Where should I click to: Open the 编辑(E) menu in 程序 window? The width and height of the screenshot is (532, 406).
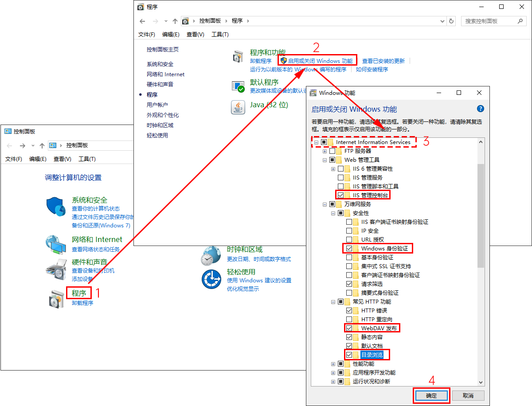171,35
